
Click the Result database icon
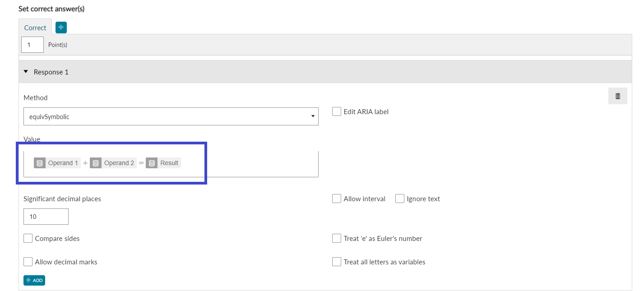click(x=152, y=163)
